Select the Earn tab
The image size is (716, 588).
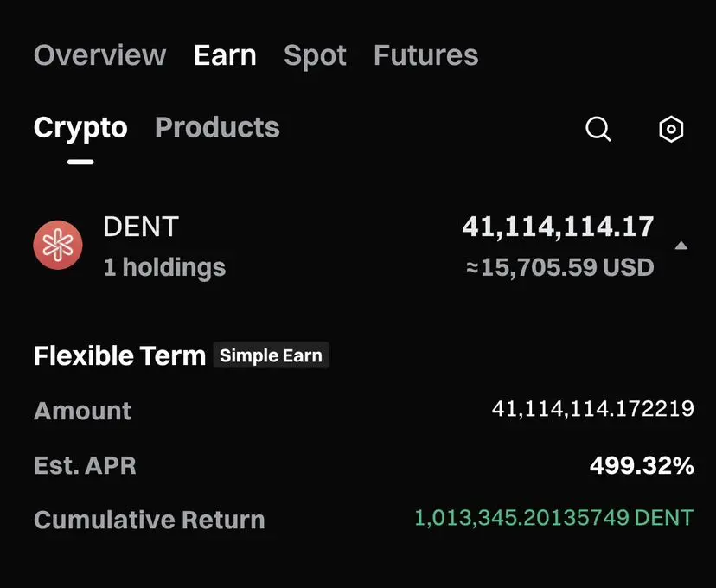[x=225, y=55]
